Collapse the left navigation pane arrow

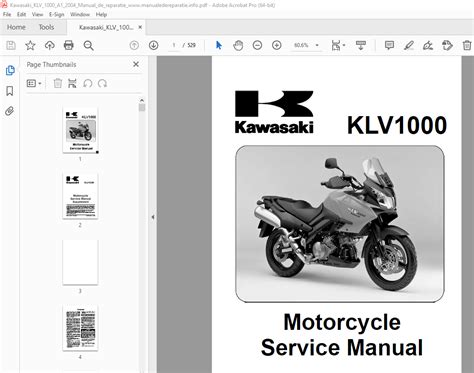click(x=153, y=217)
